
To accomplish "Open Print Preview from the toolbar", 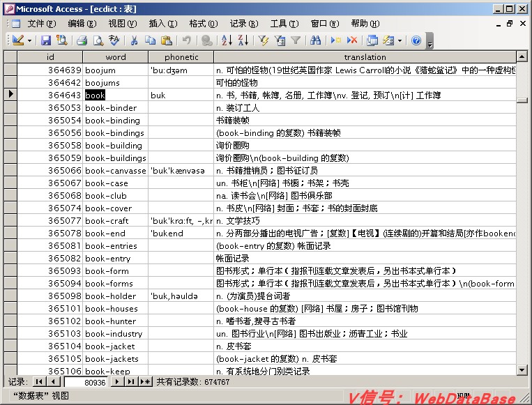I will pyautogui.click(x=98, y=40).
